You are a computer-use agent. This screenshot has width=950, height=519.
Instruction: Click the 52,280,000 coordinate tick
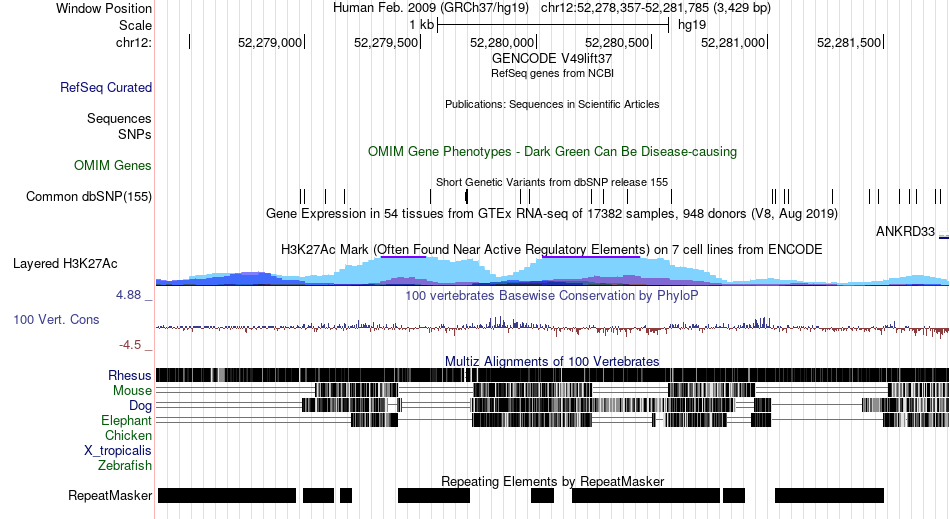point(503,42)
